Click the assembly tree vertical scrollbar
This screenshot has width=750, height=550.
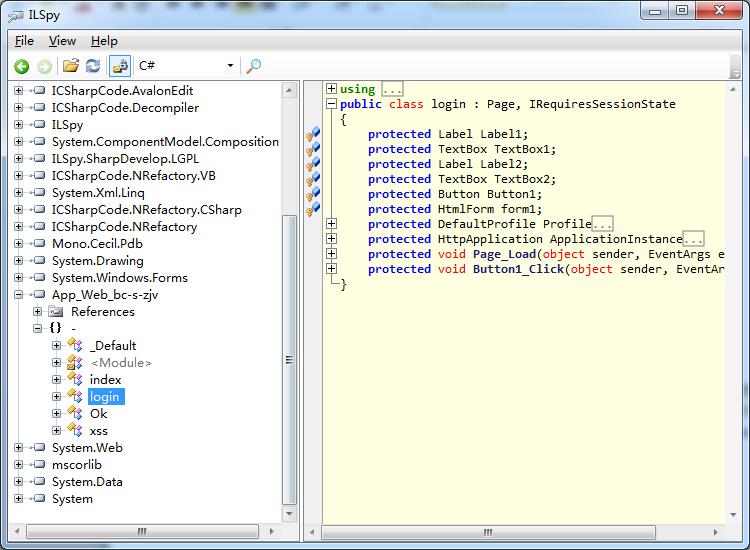[290, 360]
